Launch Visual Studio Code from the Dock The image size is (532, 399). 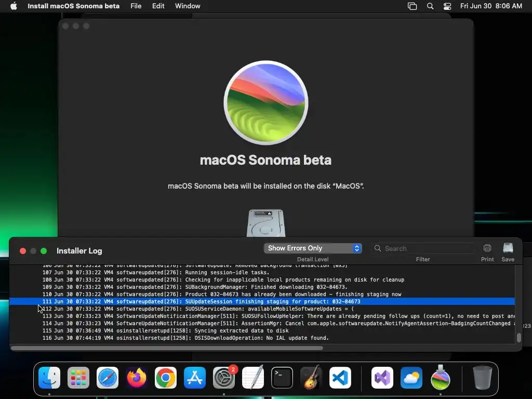pos(340,378)
